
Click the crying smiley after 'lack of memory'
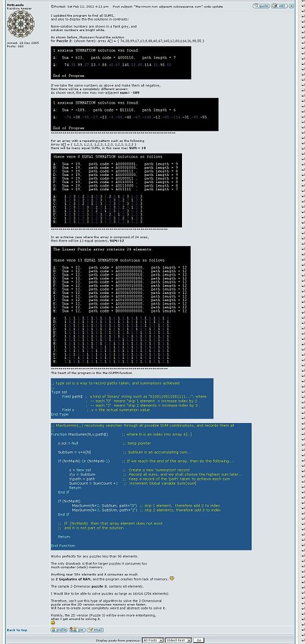(x=172, y=578)
